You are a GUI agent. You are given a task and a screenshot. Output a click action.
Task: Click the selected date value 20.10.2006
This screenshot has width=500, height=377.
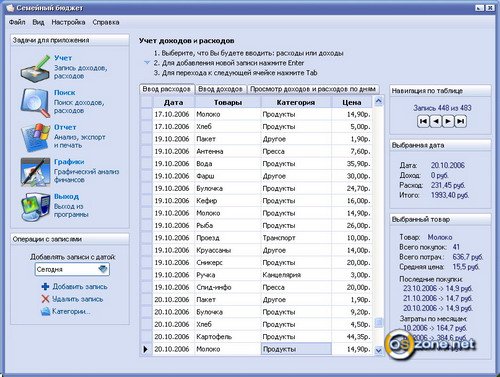[x=448, y=165]
